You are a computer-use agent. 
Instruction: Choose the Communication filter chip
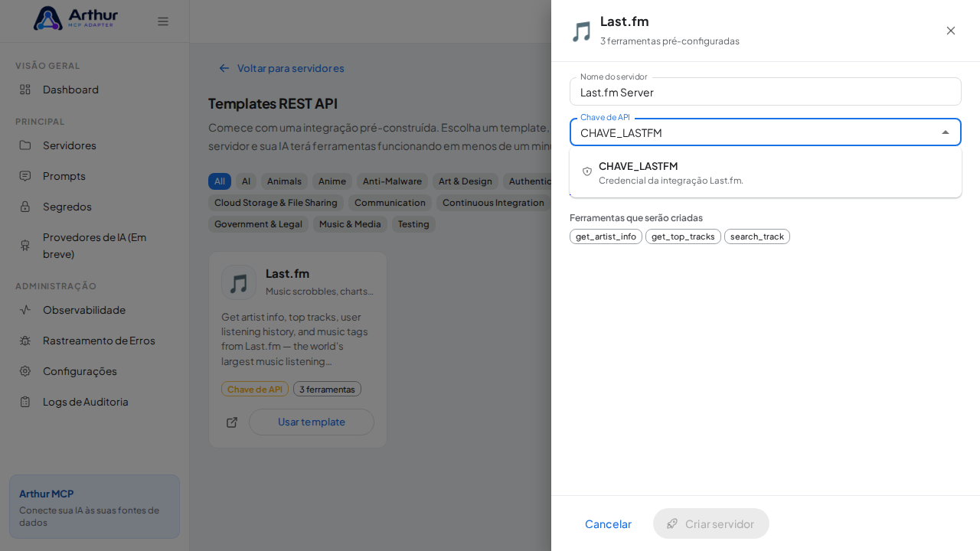[390, 203]
